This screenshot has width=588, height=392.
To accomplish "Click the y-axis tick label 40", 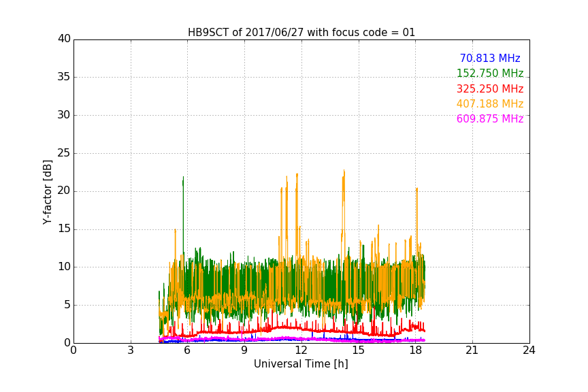I will point(64,39).
